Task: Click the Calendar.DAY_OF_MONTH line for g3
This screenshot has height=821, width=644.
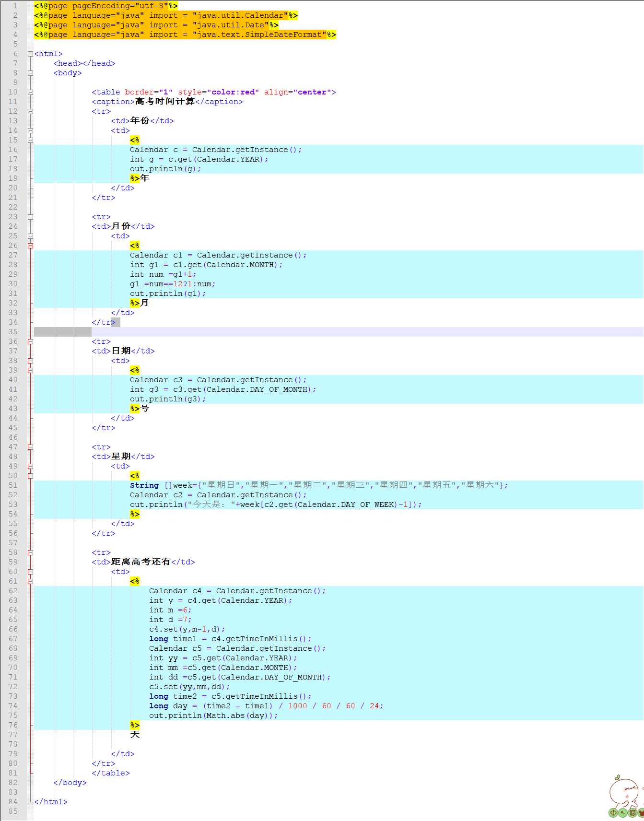Action: (223, 389)
